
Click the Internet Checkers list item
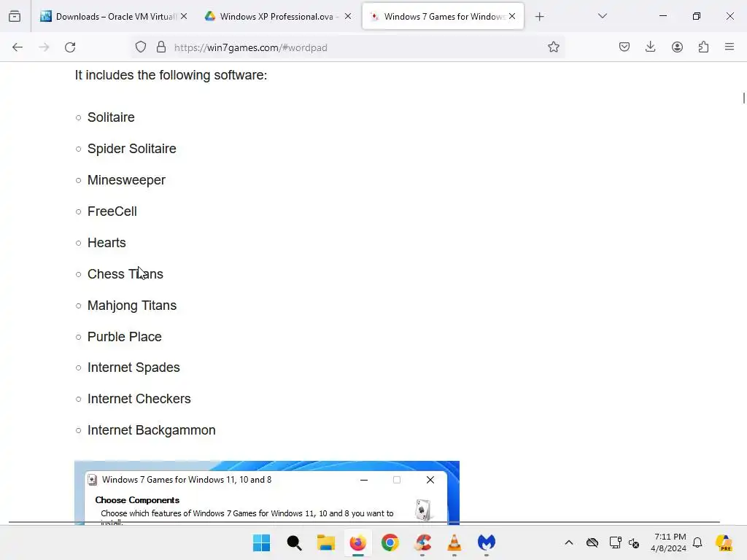pos(139,399)
